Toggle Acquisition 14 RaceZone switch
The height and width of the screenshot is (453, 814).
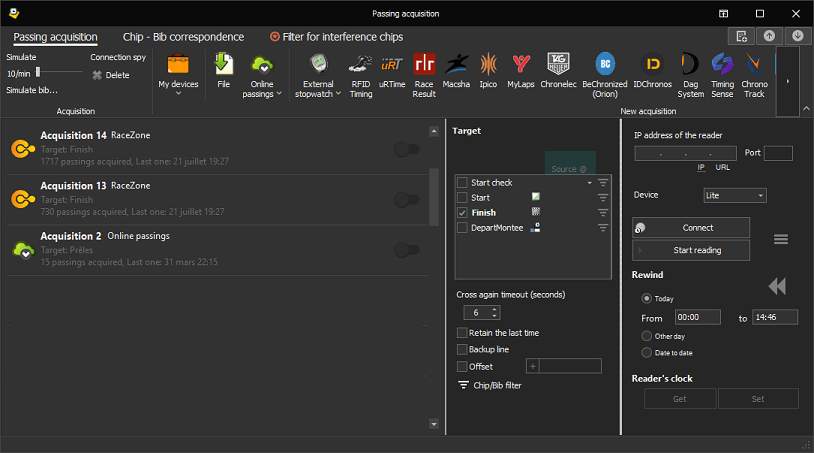[406, 149]
